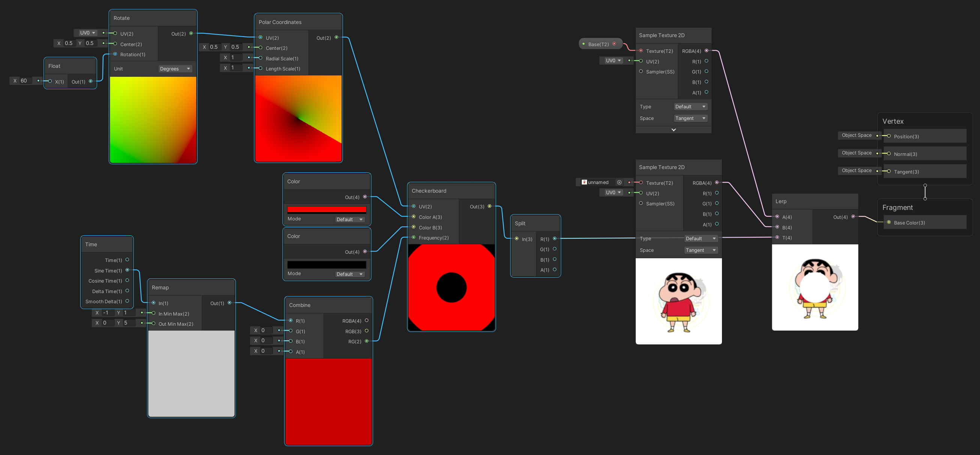The width and height of the screenshot is (980, 455).
Task: Click the Base Color(3) input port
Action: pyautogui.click(x=889, y=222)
